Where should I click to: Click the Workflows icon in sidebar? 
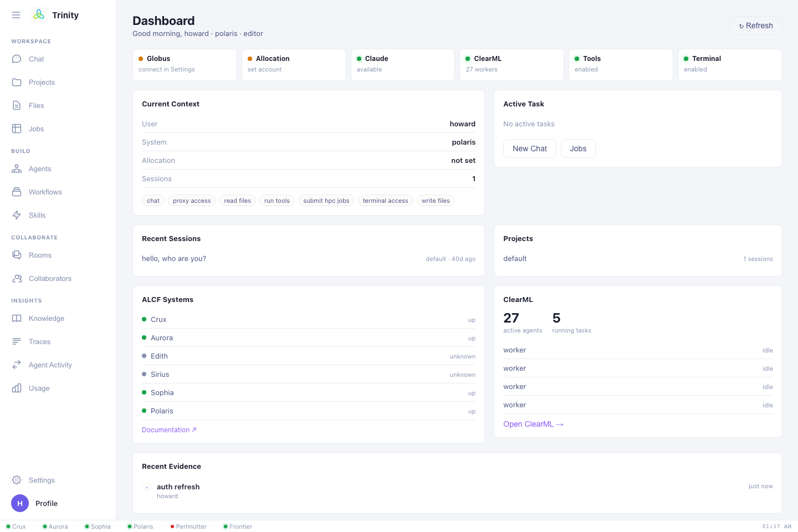[x=17, y=192]
